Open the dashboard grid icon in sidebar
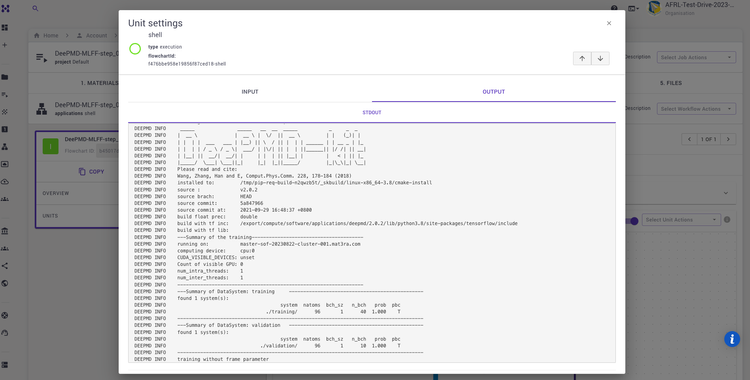The width and height of the screenshot is (750, 380). 5,28
